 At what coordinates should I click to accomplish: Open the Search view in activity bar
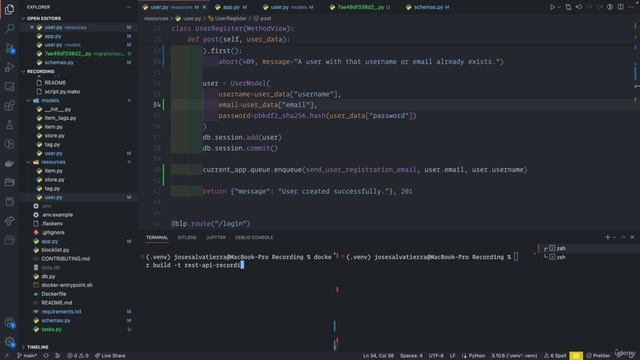pyautogui.click(x=9, y=28)
